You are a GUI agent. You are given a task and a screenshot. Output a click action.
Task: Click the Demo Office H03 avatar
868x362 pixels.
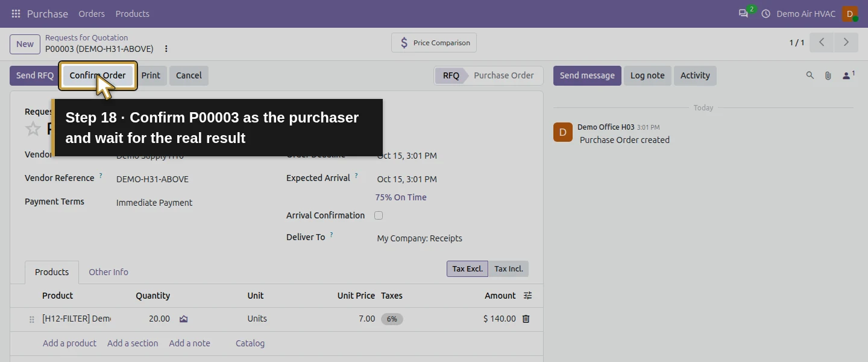click(563, 132)
